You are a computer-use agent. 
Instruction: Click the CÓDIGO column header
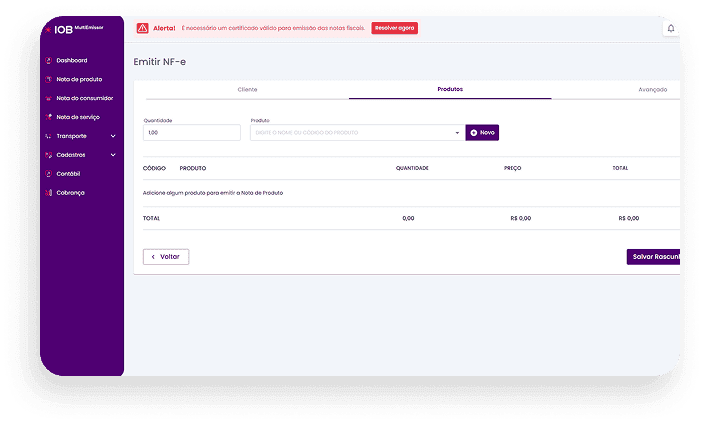pos(154,168)
